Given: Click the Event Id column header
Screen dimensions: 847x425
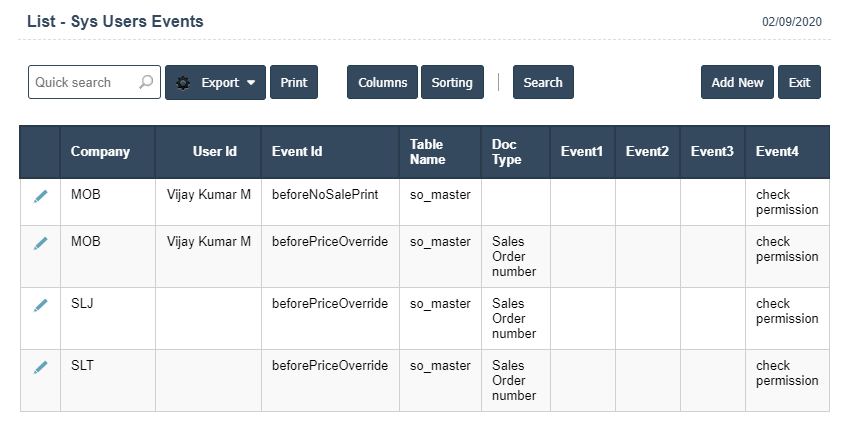Looking at the screenshot, I should [x=297, y=152].
